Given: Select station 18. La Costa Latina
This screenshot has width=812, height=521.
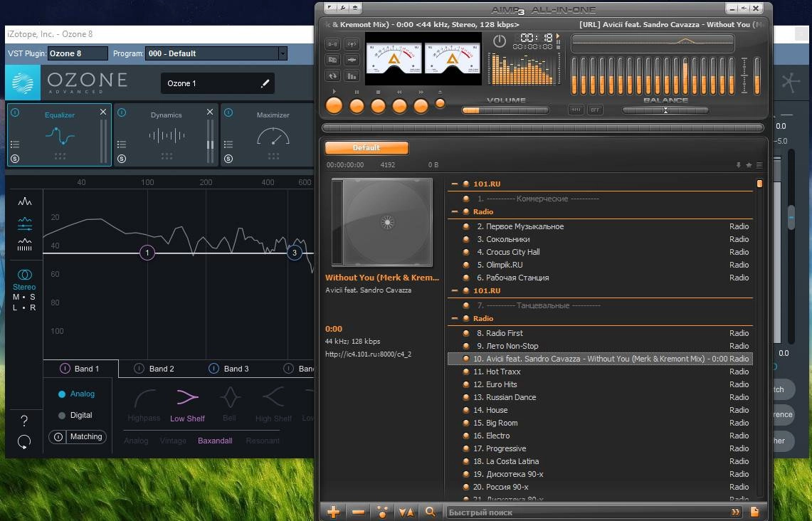Looking at the screenshot, I should (600, 461).
